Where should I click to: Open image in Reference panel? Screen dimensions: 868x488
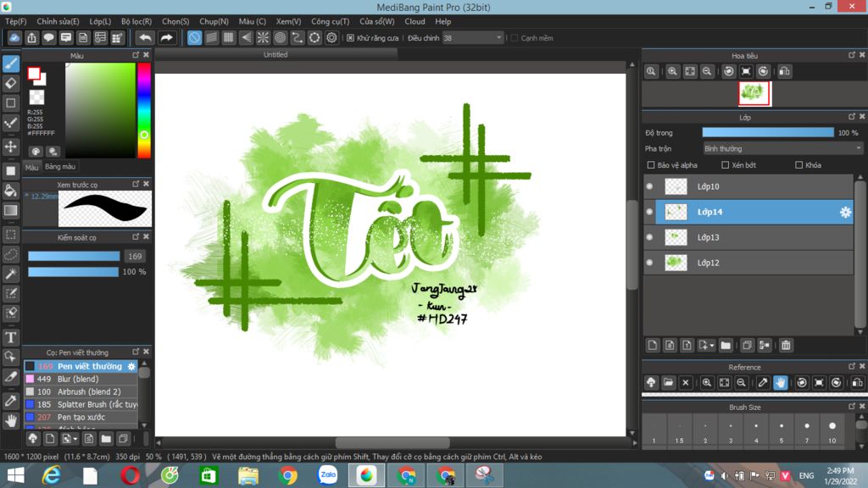click(x=668, y=383)
